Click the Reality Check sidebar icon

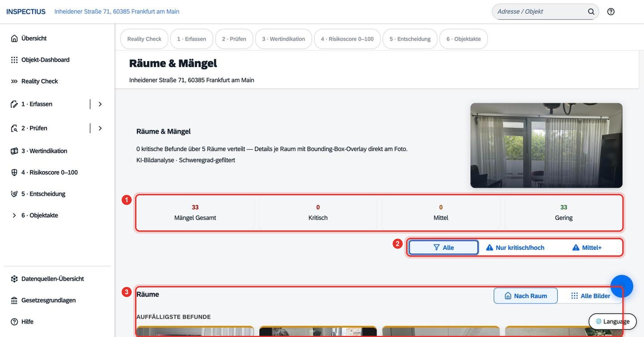coord(14,81)
